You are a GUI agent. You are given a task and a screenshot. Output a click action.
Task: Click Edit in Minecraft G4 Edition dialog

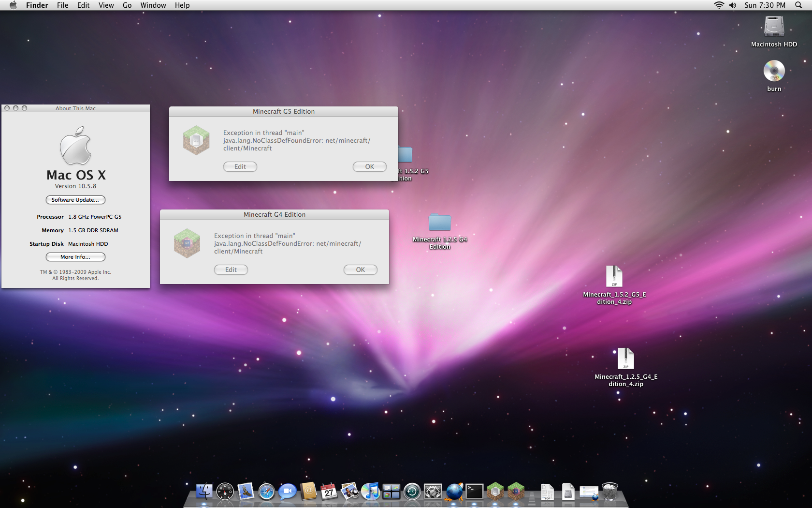tap(231, 269)
